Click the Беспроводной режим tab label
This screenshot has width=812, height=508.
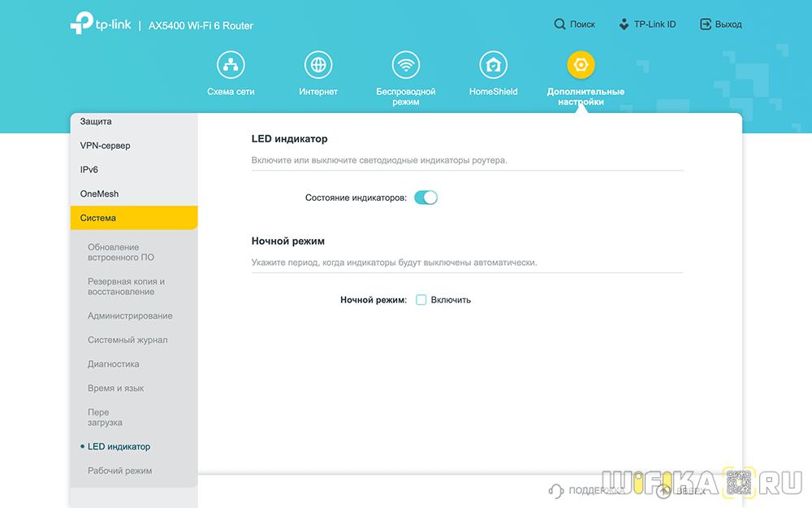tap(405, 97)
